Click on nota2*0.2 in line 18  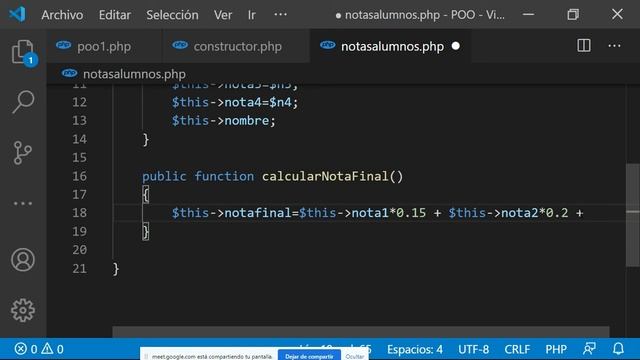[534, 213]
